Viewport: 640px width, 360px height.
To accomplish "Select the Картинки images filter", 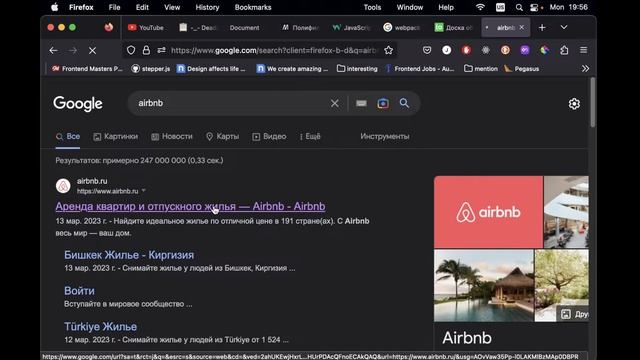I will (116, 136).
